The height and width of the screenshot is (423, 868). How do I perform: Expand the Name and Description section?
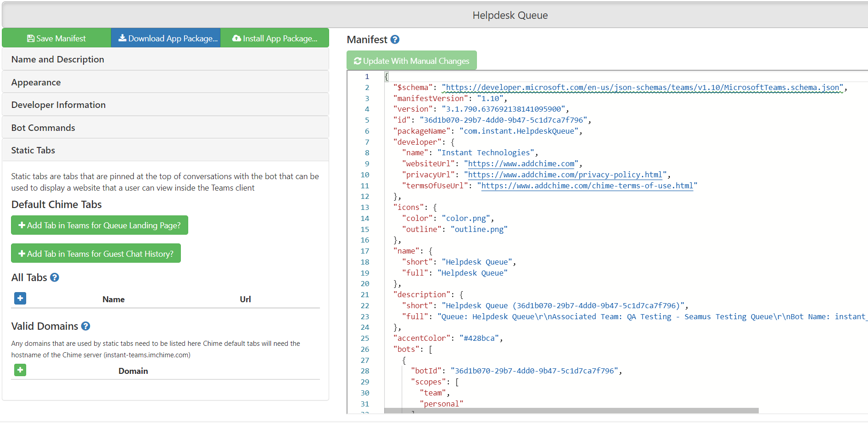pyautogui.click(x=165, y=59)
